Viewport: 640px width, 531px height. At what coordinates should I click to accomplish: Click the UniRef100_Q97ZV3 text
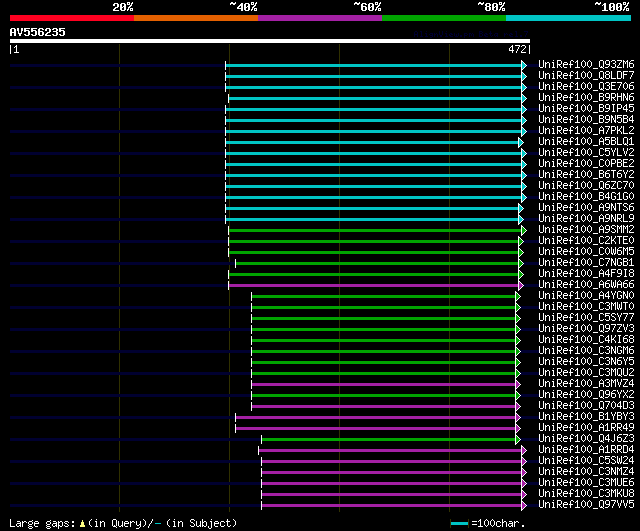point(586,329)
